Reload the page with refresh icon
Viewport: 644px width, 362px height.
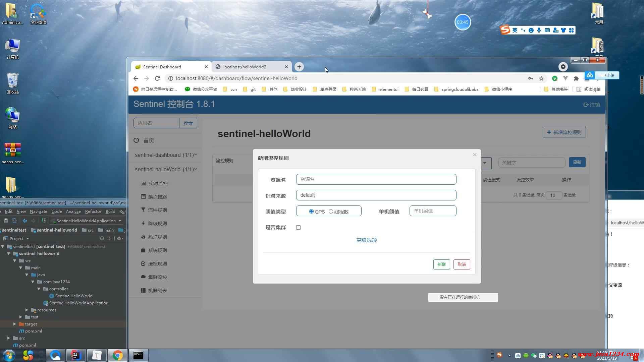pyautogui.click(x=157, y=78)
